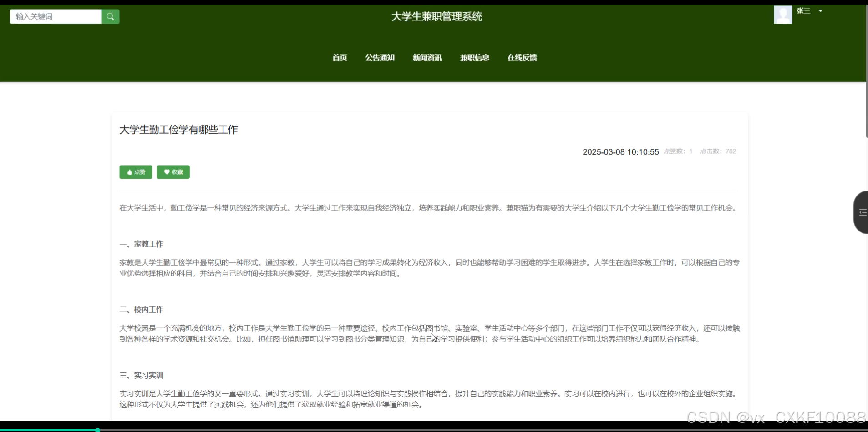Image resolution: width=868 pixels, height=432 pixels.
Task: Focus the 输入关键词 search field
Action: coord(56,16)
